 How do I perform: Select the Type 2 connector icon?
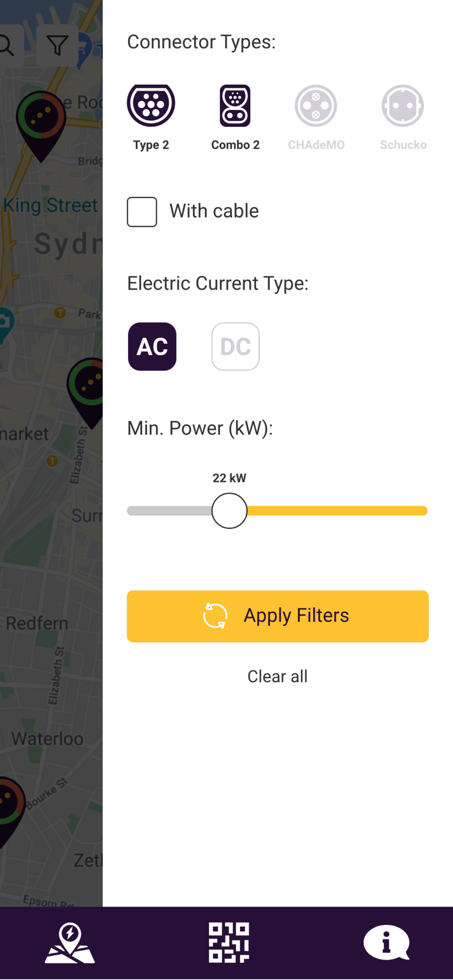point(151,105)
